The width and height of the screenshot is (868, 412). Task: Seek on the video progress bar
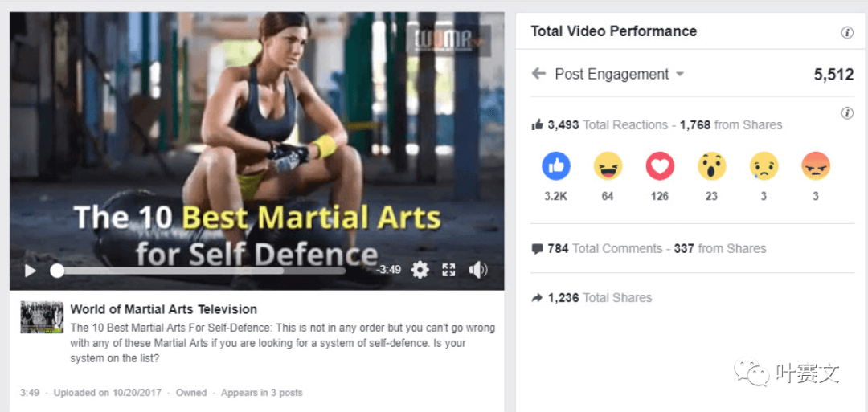tap(200, 271)
